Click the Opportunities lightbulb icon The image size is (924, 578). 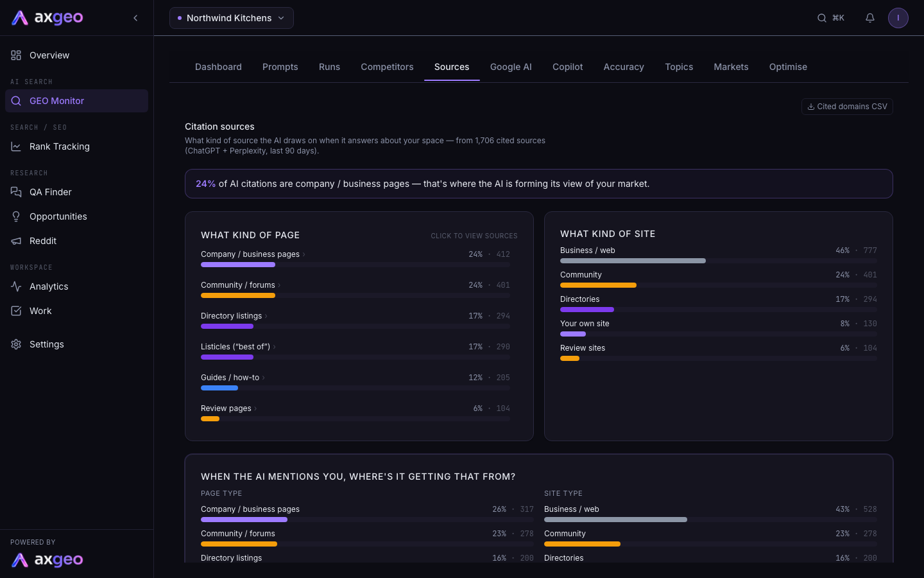[x=16, y=216]
